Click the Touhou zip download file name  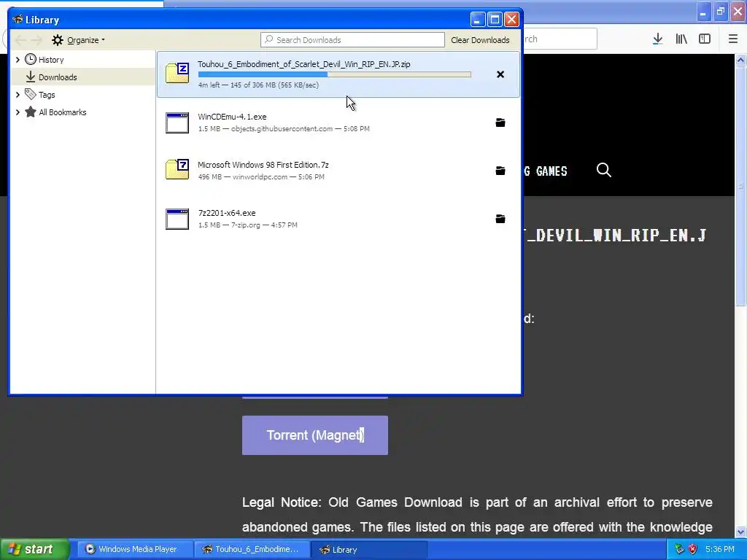304,64
